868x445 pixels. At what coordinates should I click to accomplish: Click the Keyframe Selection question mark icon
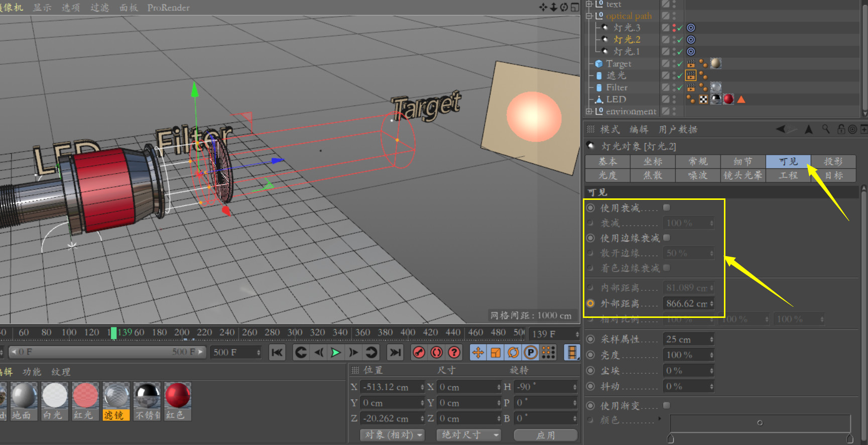(x=454, y=353)
